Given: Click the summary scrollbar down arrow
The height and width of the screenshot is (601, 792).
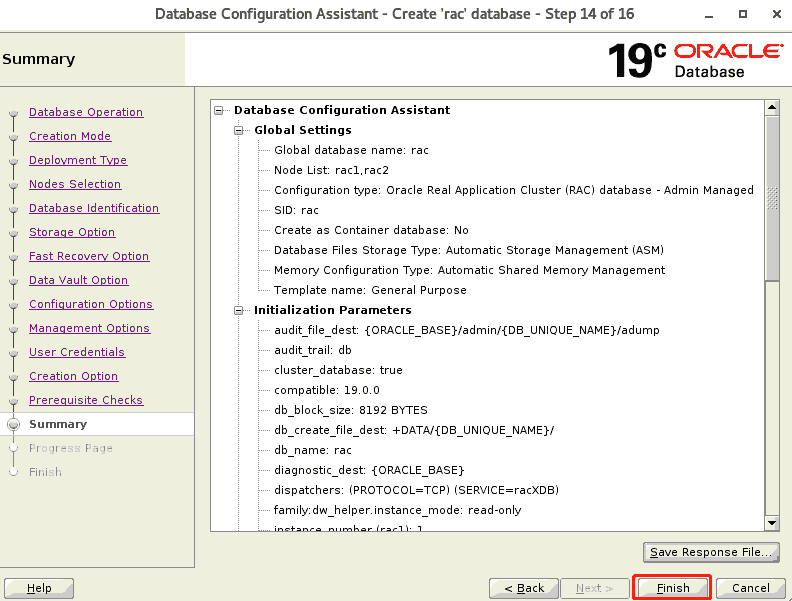Looking at the screenshot, I should 772,523.
